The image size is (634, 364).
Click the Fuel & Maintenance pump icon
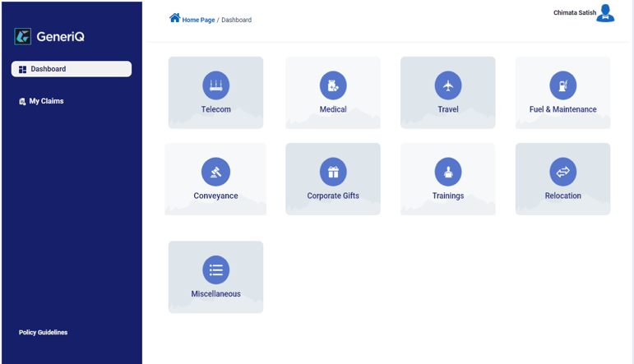tap(563, 85)
